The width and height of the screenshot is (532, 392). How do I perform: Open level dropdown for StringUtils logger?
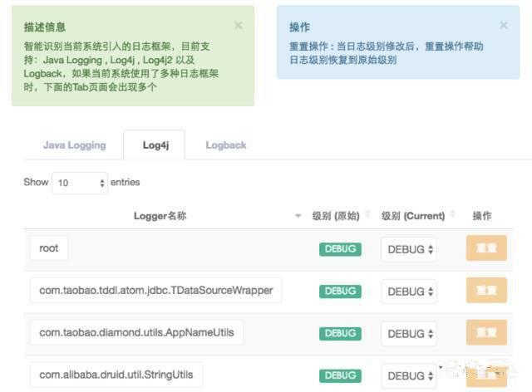[409, 375]
